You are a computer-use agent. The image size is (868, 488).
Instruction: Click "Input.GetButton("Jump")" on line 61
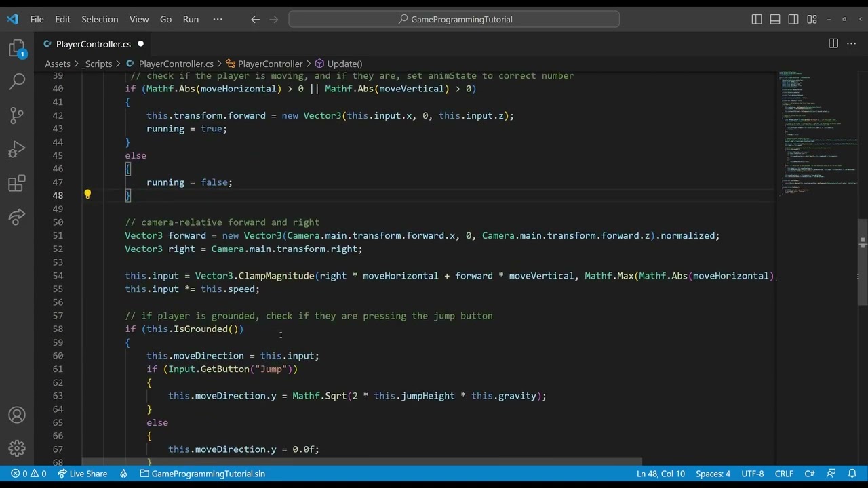pos(230,369)
